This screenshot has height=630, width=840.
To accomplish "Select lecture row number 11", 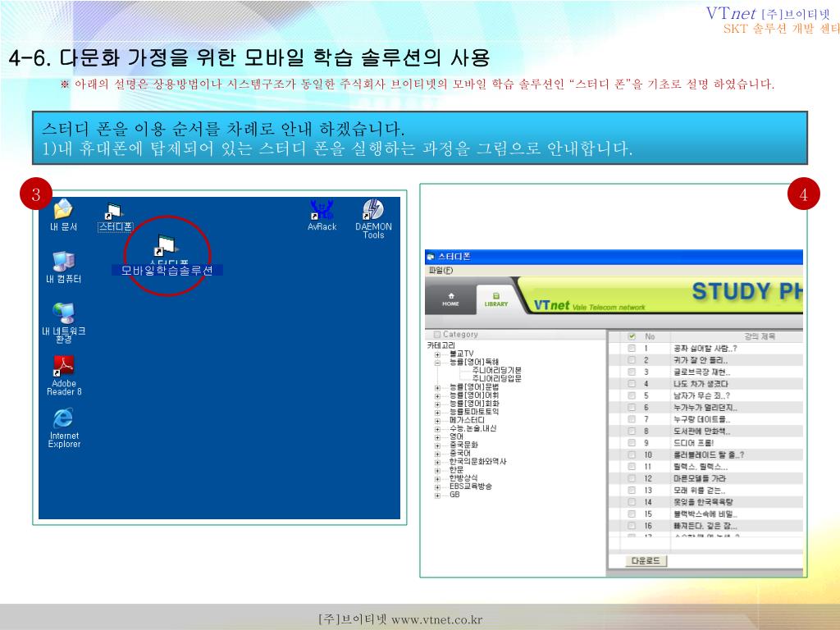I will click(x=648, y=467).
